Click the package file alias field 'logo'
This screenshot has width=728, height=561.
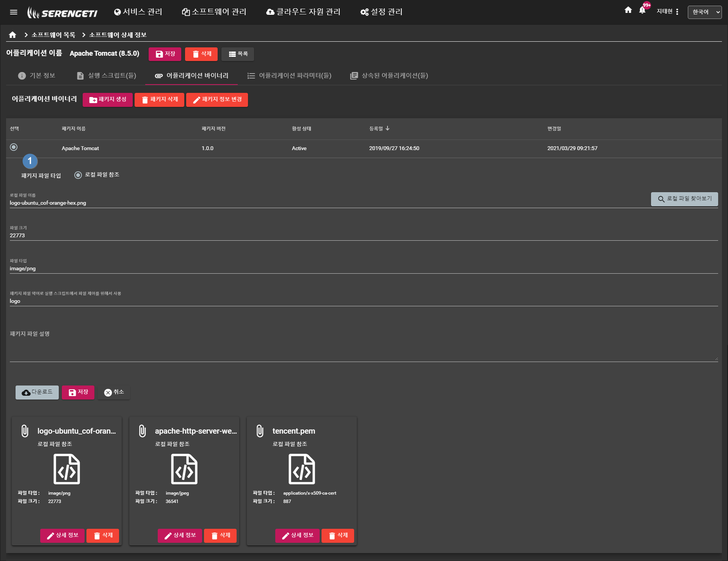[364, 301]
